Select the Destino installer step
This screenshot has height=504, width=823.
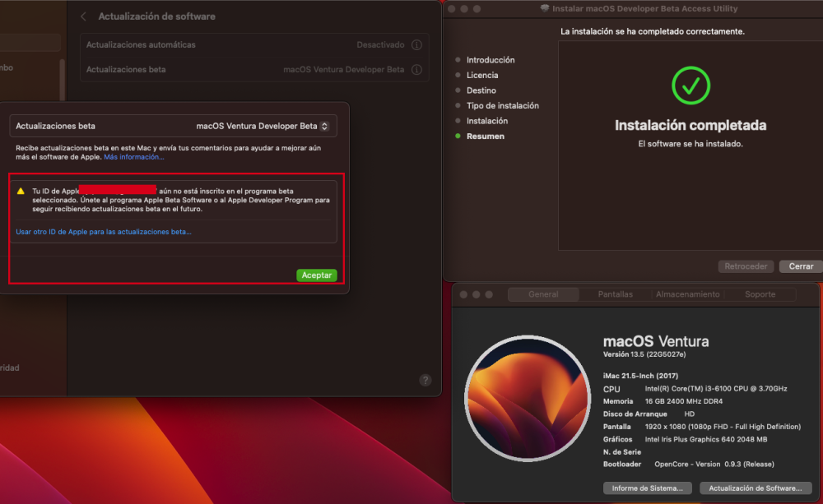[481, 90]
